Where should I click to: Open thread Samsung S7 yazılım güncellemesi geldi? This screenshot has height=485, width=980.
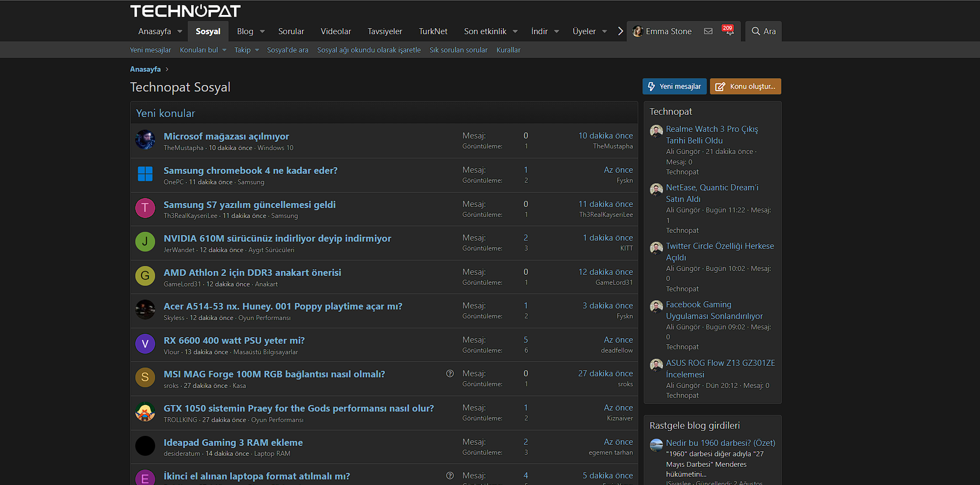tap(250, 205)
